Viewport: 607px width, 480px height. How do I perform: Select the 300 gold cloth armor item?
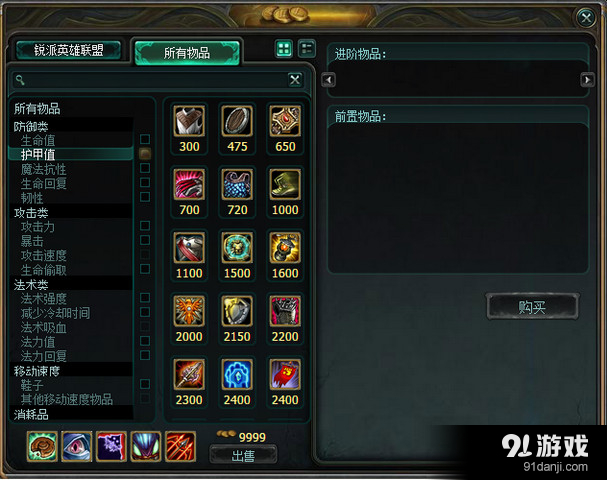click(189, 122)
